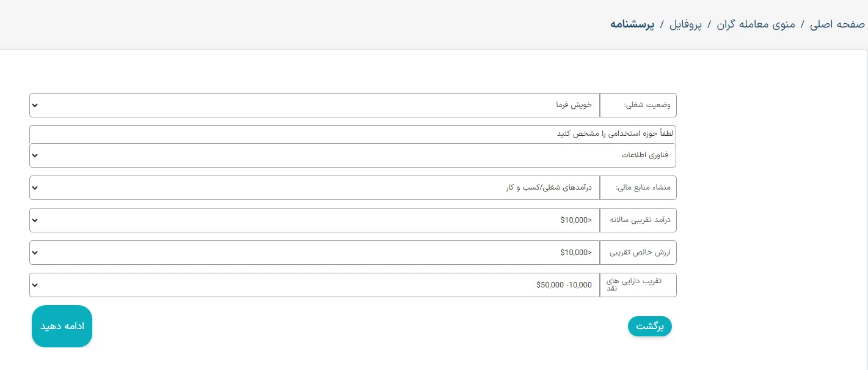Select the 'پرسشنامه' breadcrumb item
The height and width of the screenshot is (370, 868).
[x=632, y=24]
